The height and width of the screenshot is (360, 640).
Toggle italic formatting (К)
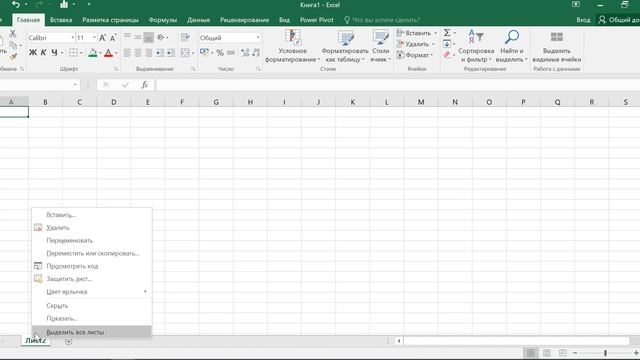43,53
